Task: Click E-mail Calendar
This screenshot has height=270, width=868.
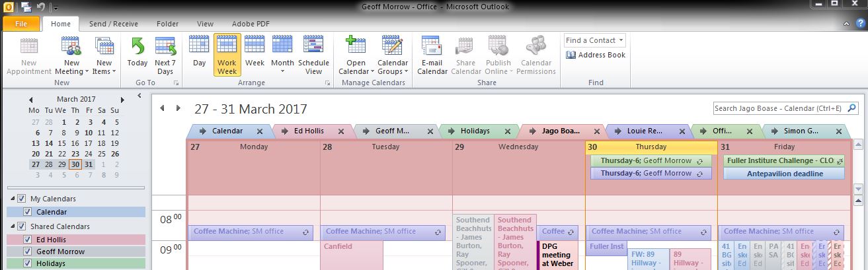Action: tap(432, 56)
